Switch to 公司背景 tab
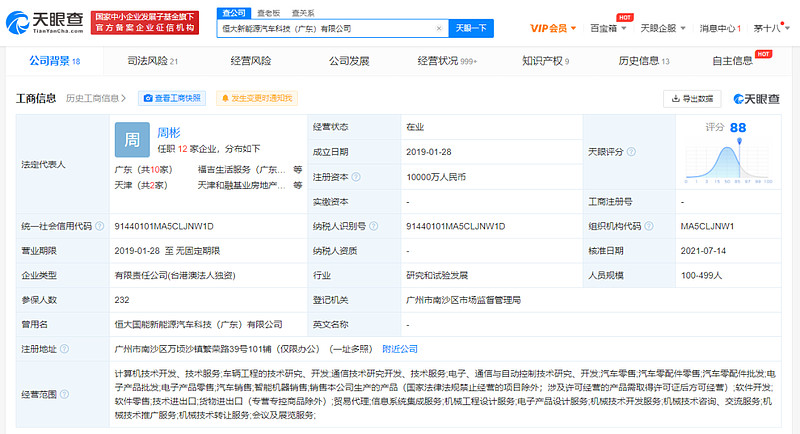This screenshot has height=434, width=800. point(55,61)
